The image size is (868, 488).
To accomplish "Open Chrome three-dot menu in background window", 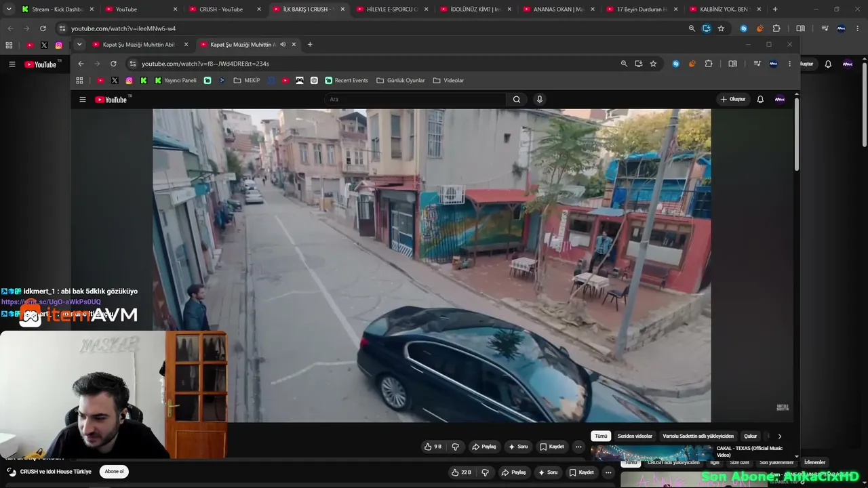I will pos(856,28).
